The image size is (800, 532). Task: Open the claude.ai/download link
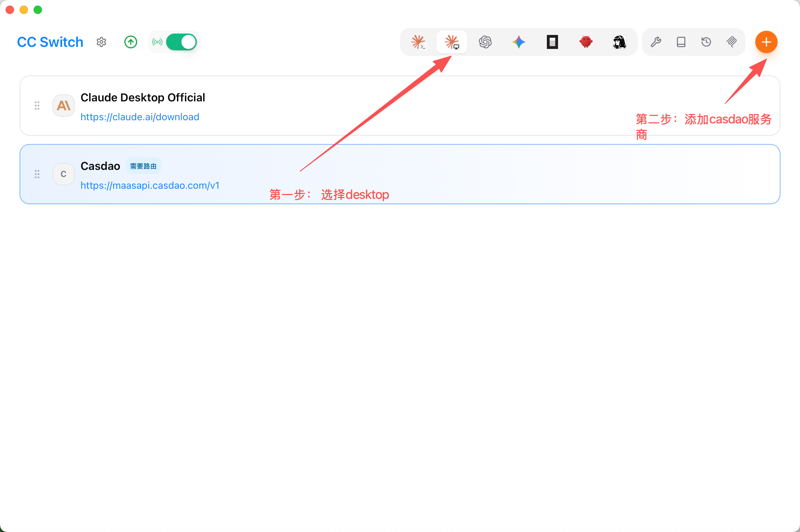coord(140,117)
